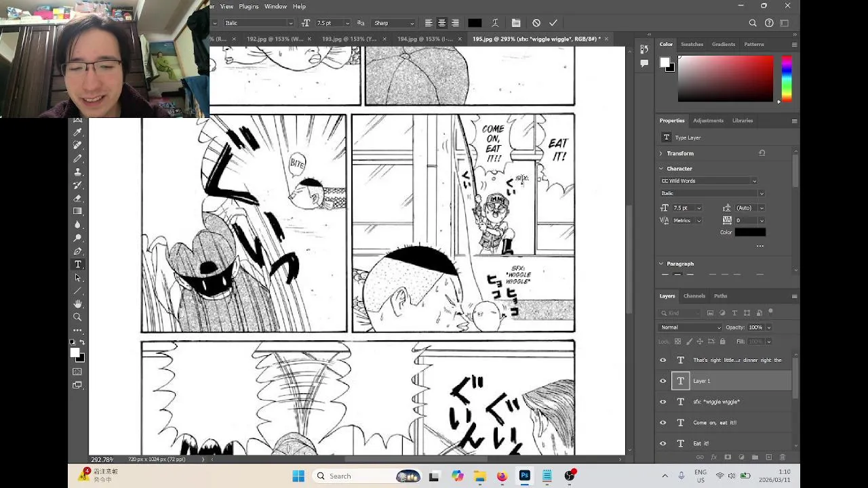This screenshot has width=868, height=488.
Task: Click text color swatch in options bar
Action: point(475,23)
